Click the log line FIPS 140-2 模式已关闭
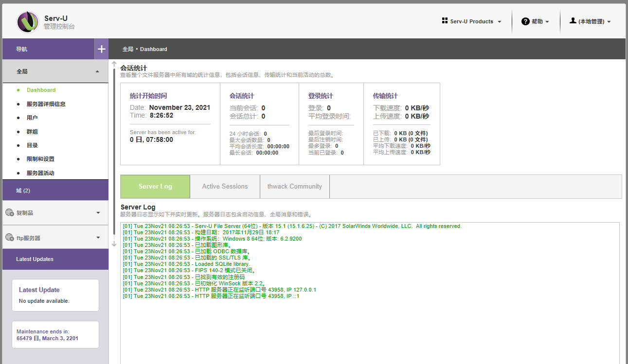The width and height of the screenshot is (628, 364). point(189,270)
